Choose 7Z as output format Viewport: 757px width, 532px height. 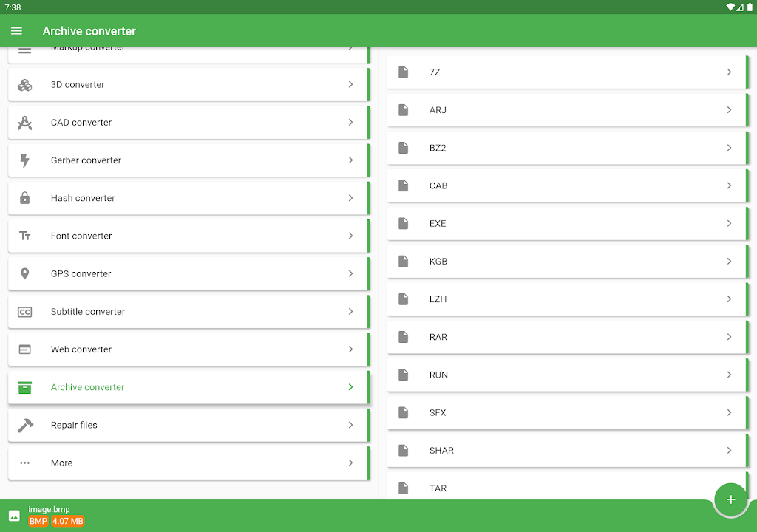pyautogui.click(x=566, y=72)
